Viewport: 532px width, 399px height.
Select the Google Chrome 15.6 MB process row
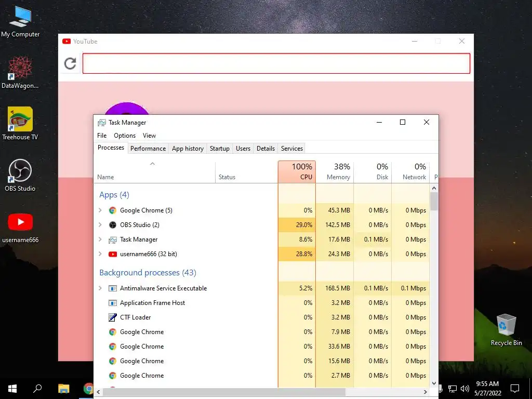coord(262,362)
